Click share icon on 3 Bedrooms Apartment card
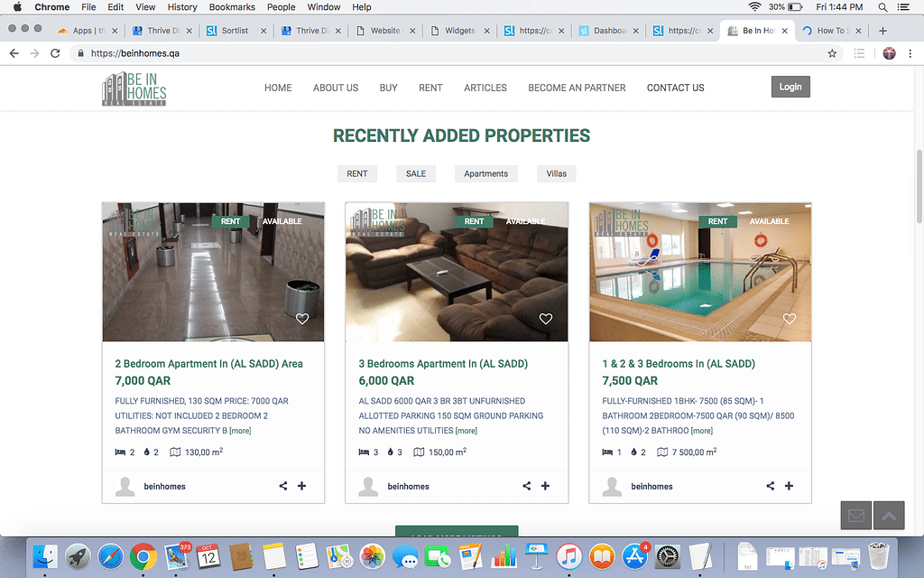 tap(527, 486)
